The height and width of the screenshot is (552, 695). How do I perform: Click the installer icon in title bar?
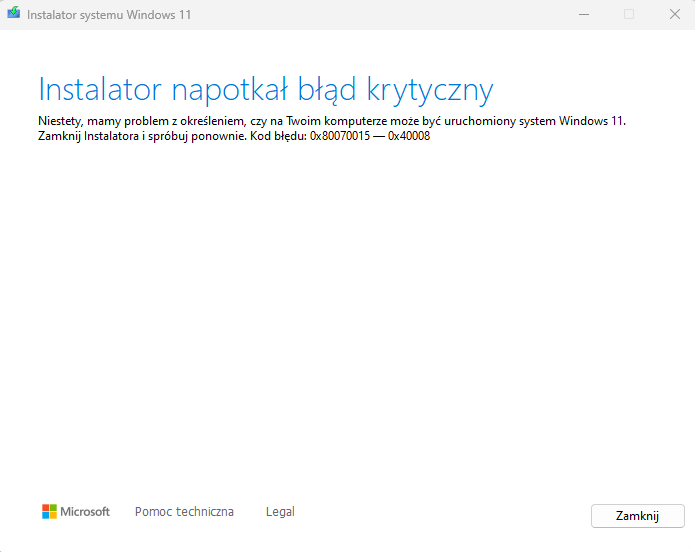click(14, 13)
